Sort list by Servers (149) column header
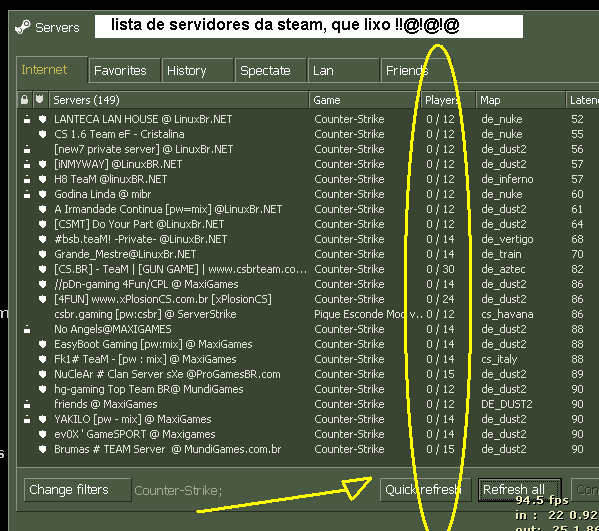The width and height of the screenshot is (599, 531). pos(179,100)
